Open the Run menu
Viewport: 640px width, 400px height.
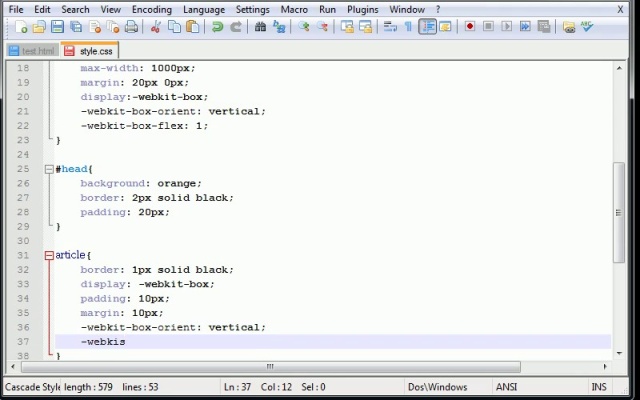[x=327, y=9]
